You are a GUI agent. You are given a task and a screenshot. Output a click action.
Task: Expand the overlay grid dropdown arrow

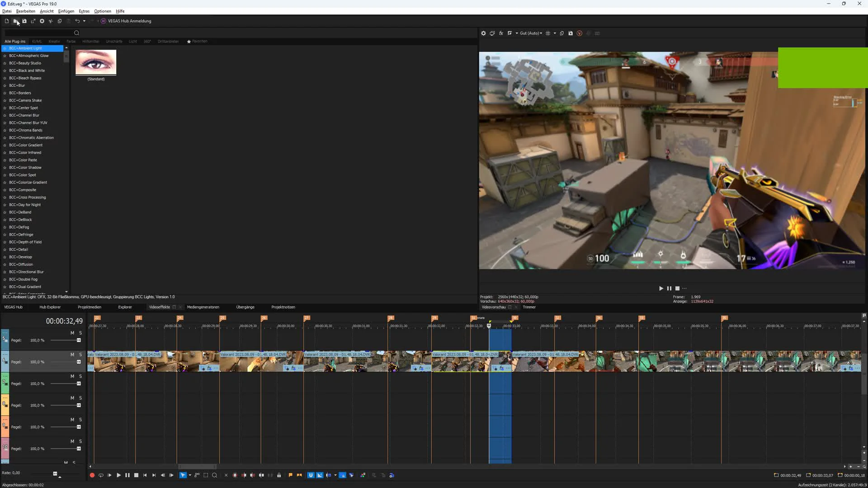[x=555, y=33]
